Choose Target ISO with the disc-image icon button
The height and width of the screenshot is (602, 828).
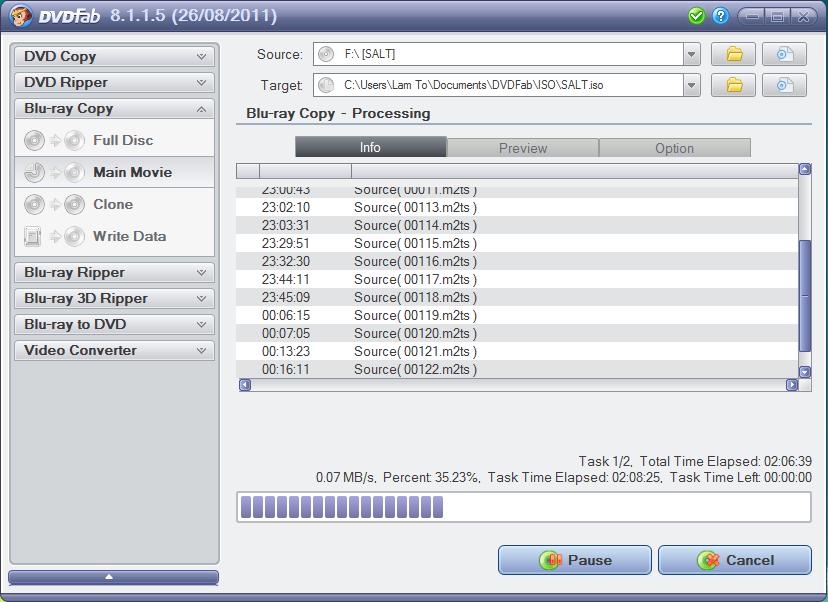click(x=784, y=85)
